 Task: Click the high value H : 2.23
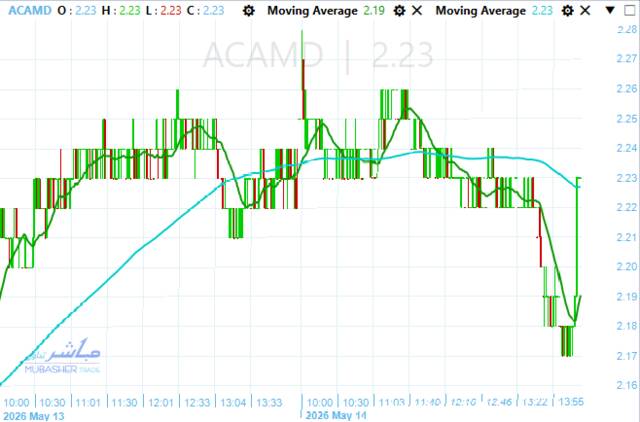[x=121, y=11]
